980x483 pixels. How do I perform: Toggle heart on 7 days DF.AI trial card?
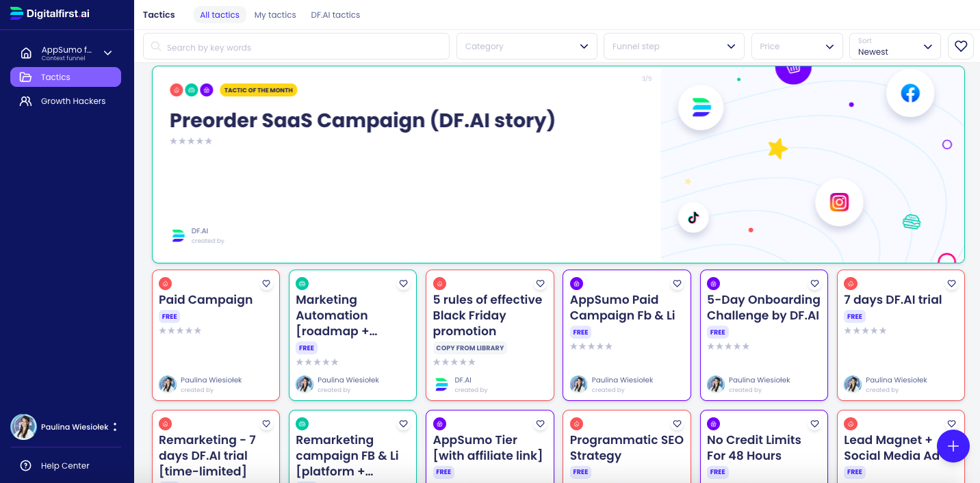pyautogui.click(x=951, y=283)
